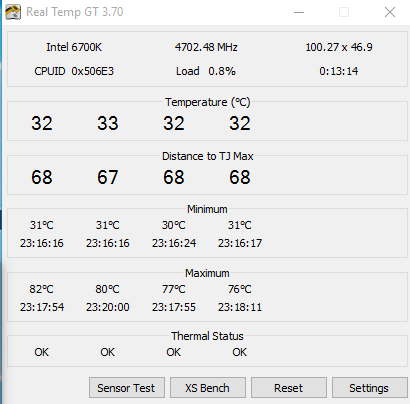The width and height of the screenshot is (410, 404).
Task: Click the first core's OK thermal status
Action: coord(42,352)
